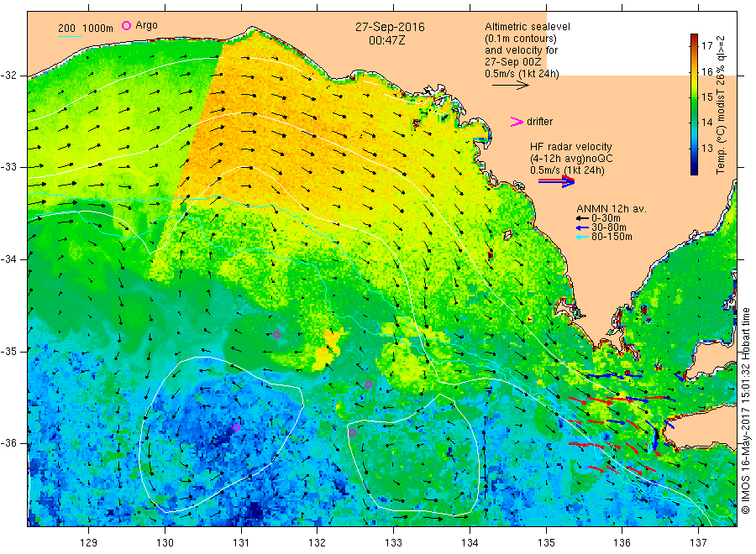Click the "0.5m/s (1kt 24h)" text under altimetric legend
This screenshot has height=554, width=756.
coord(522,74)
